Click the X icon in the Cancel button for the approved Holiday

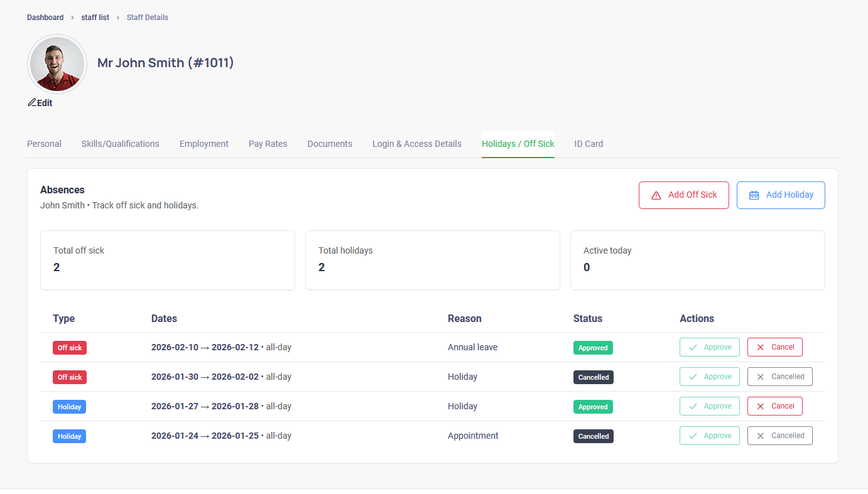tap(761, 406)
